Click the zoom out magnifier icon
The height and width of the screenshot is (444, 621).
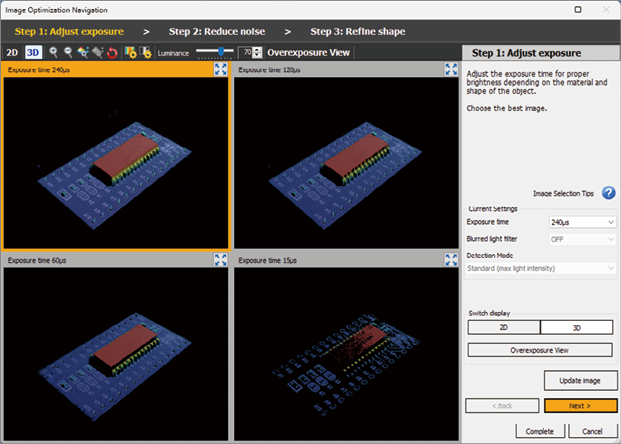(67, 52)
